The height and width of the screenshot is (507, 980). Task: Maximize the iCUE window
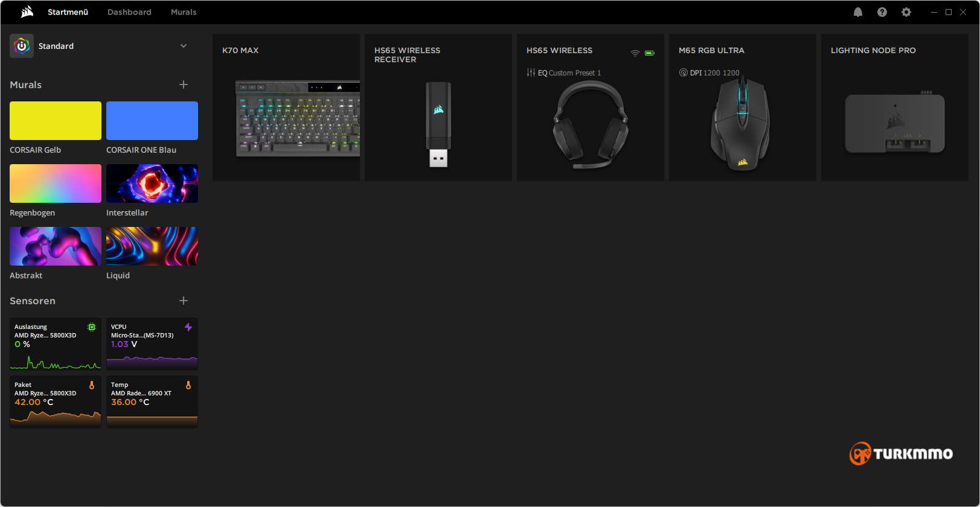[949, 12]
